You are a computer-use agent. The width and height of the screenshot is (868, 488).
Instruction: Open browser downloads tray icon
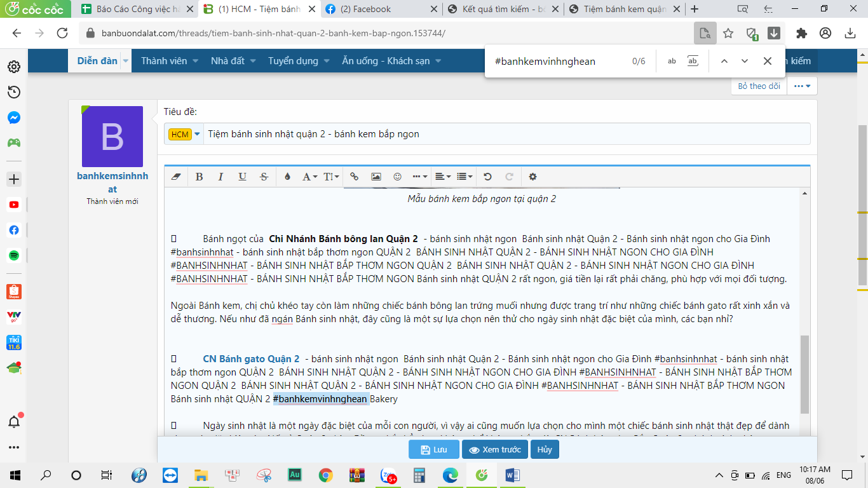pos(850,33)
